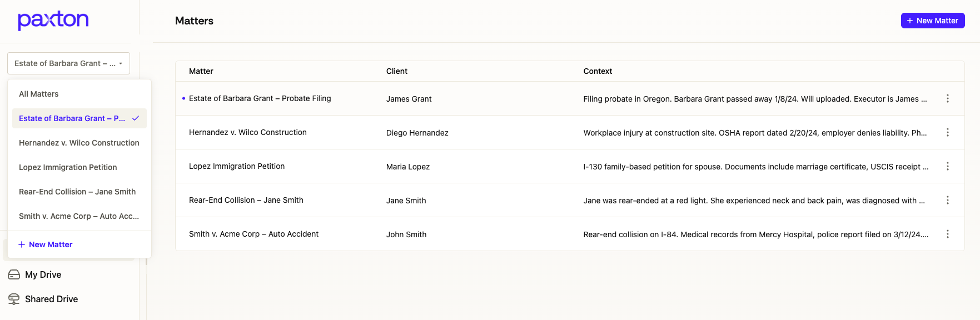The height and width of the screenshot is (320, 980).
Task: Choose Smith v. Acme Corp in dropdown
Action: coord(79,216)
